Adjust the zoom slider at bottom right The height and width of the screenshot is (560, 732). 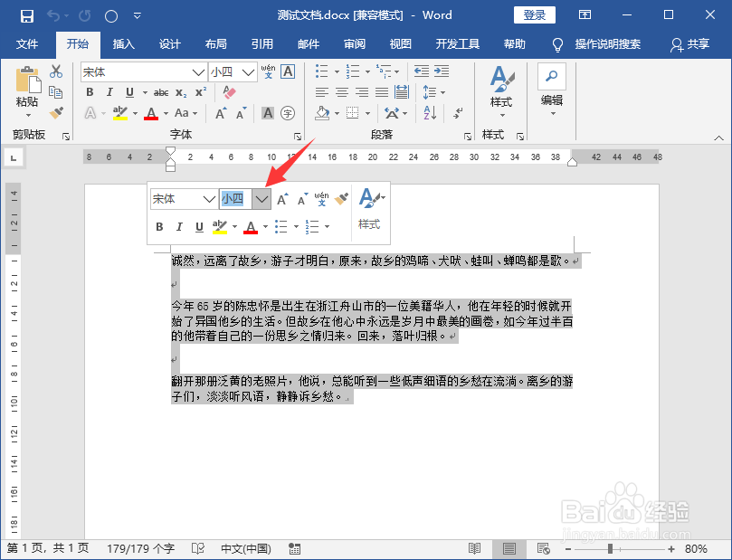610,547
